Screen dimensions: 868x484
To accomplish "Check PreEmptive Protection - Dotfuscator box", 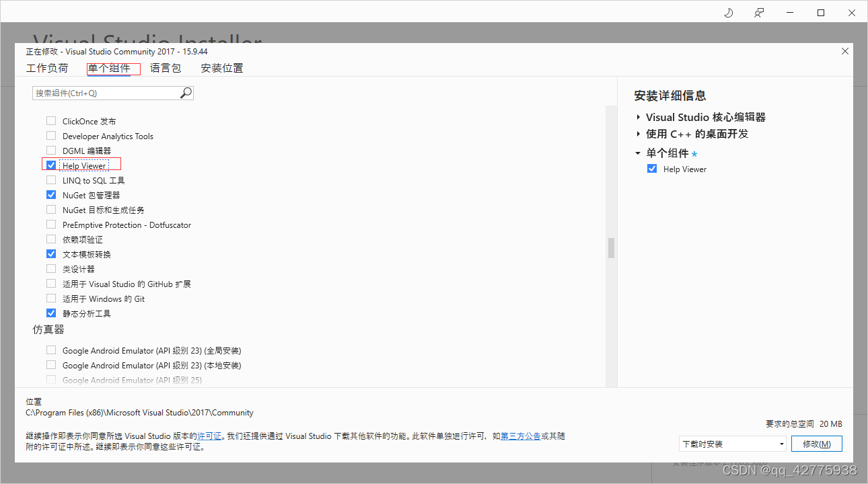I will pyautogui.click(x=51, y=225).
